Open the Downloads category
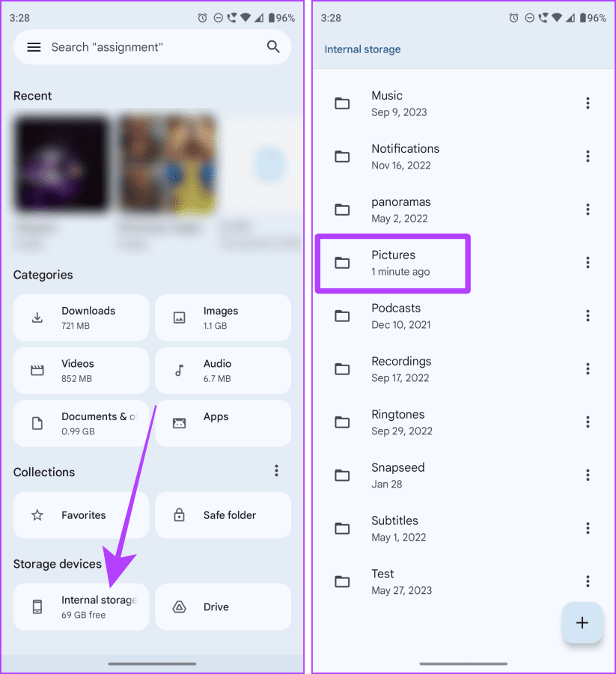The height and width of the screenshot is (674, 616). [81, 318]
